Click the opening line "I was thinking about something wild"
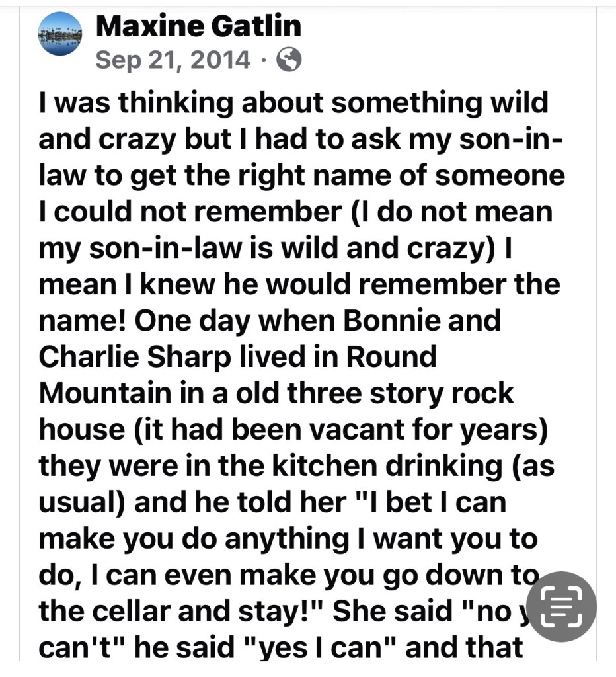This screenshot has width=616, height=677. tap(293, 103)
